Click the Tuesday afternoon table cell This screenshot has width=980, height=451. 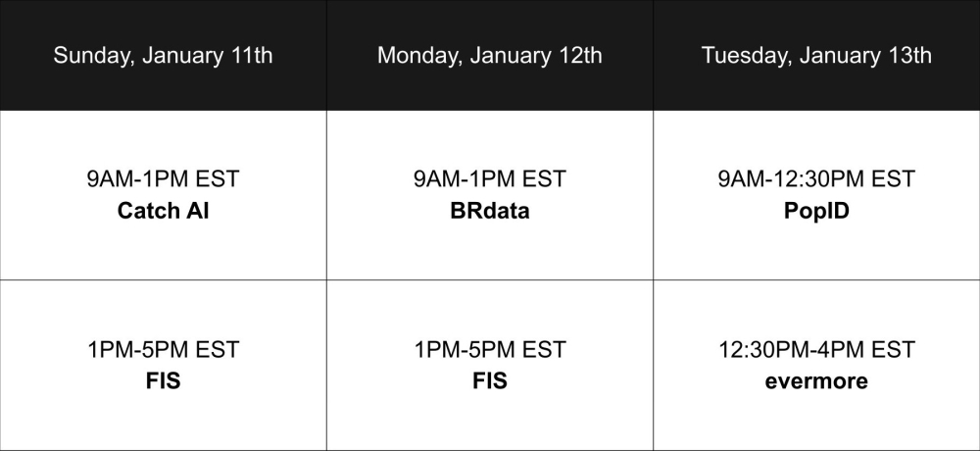pos(816,417)
